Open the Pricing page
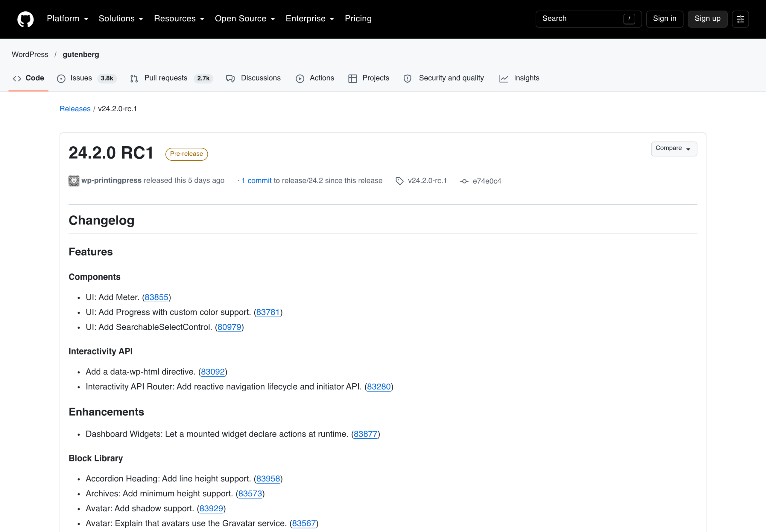Screen dimensions: 766x532 [358, 19]
